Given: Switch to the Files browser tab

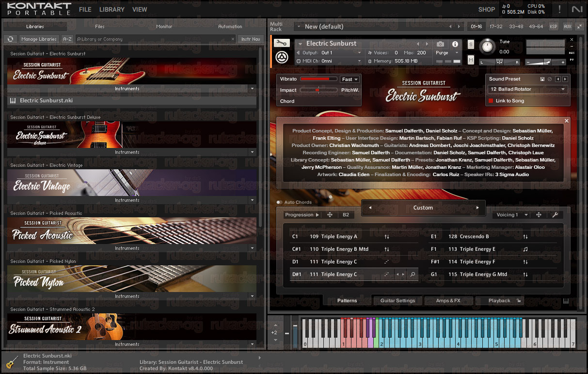Looking at the screenshot, I should pos(100,27).
